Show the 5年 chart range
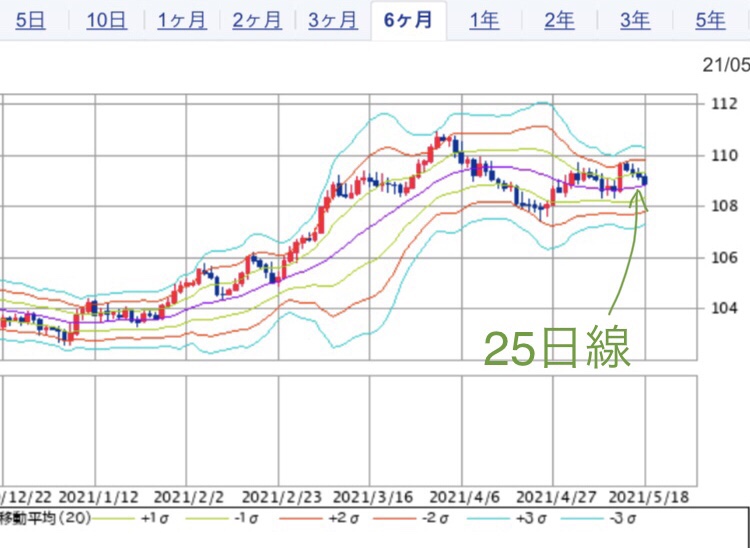750x548 pixels. pos(711,21)
